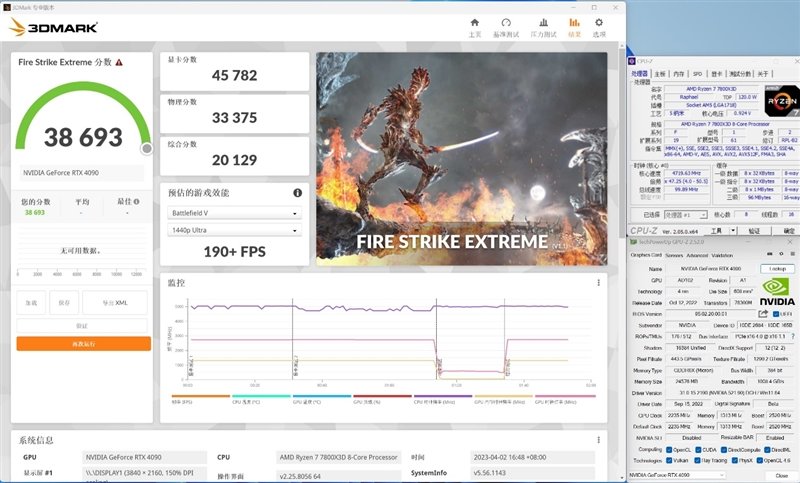Open the 1440p Ultra resolution dropdown
Screen dimensions: 800x483
click(x=234, y=230)
